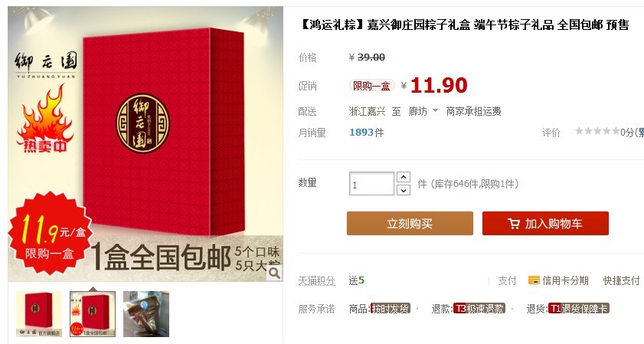Click the T3 极速退款 badge
644x344 pixels.
[x=479, y=309]
